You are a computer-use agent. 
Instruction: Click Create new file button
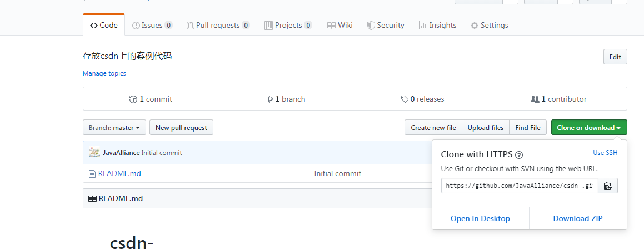(433, 127)
